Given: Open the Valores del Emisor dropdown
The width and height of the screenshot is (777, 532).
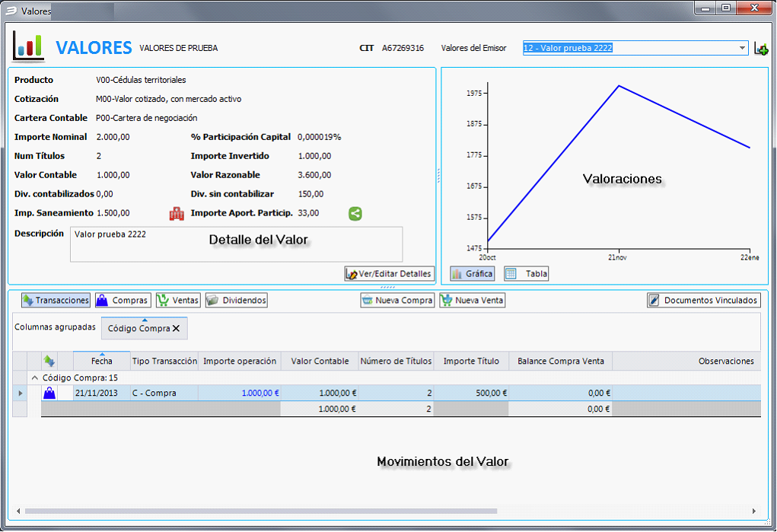Looking at the screenshot, I should click(742, 48).
